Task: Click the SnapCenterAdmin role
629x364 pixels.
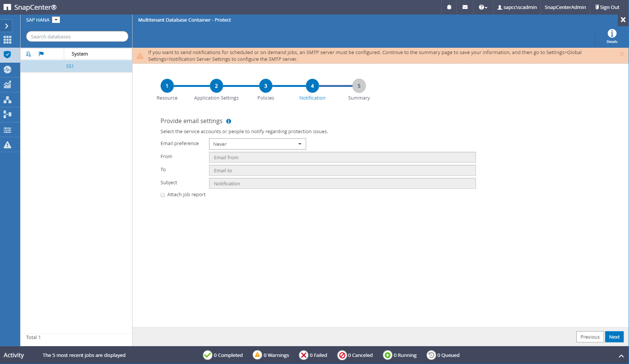Action: point(565,7)
